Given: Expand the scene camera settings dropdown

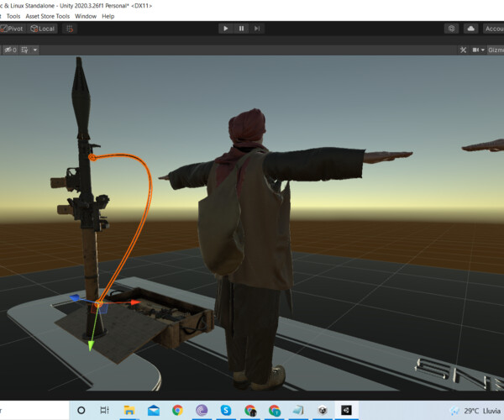Looking at the screenshot, I should tap(478, 50).
